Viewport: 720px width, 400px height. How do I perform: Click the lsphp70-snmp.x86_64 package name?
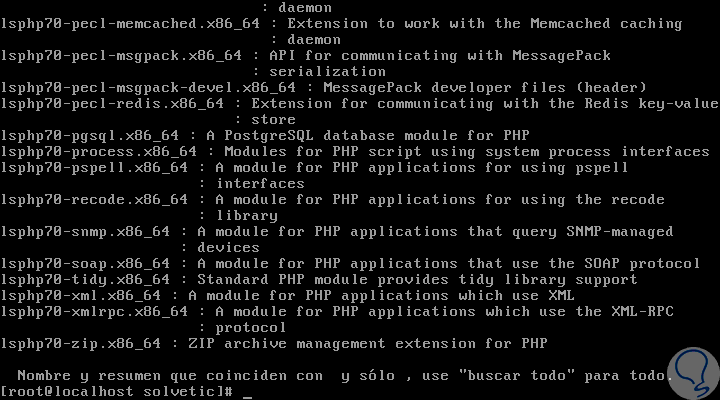coord(86,231)
